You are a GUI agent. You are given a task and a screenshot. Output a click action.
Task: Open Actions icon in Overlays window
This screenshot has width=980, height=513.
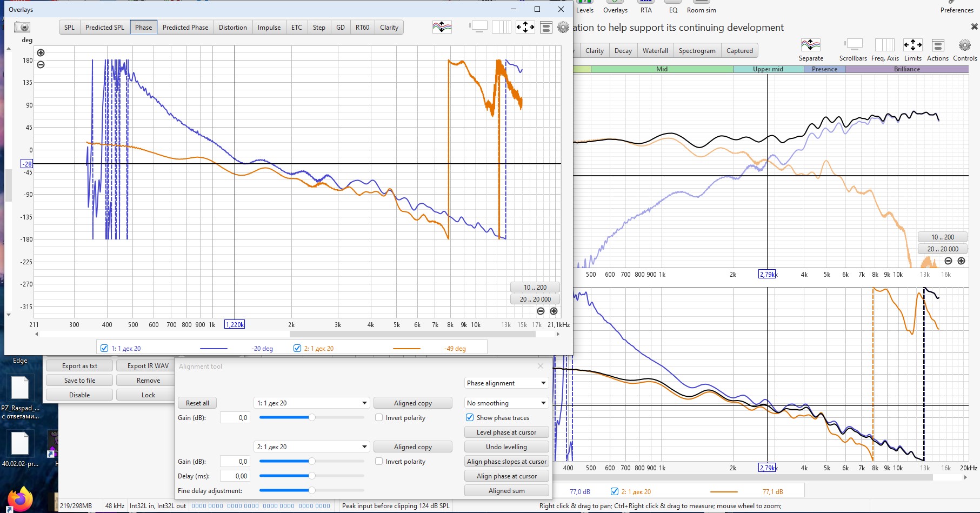click(546, 27)
